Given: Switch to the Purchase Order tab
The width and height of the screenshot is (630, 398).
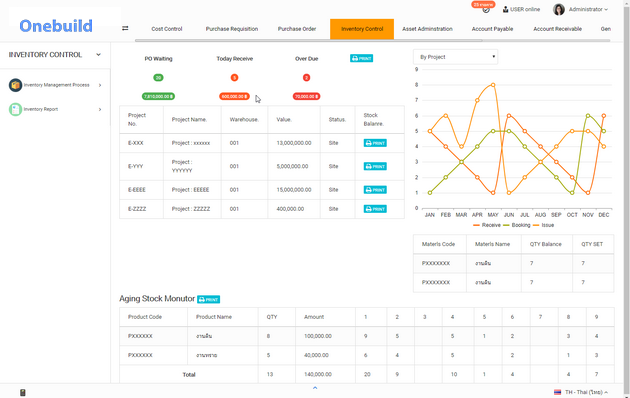Looking at the screenshot, I should point(297,29).
